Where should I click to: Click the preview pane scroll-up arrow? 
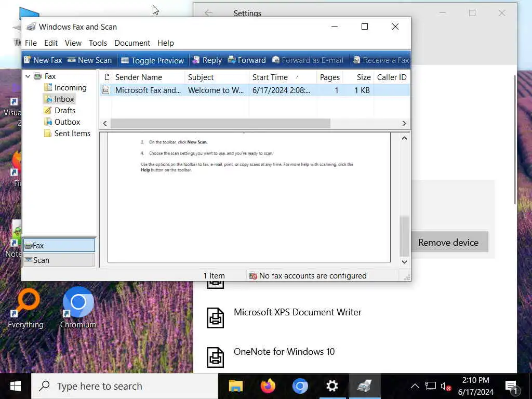click(x=404, y=138)
